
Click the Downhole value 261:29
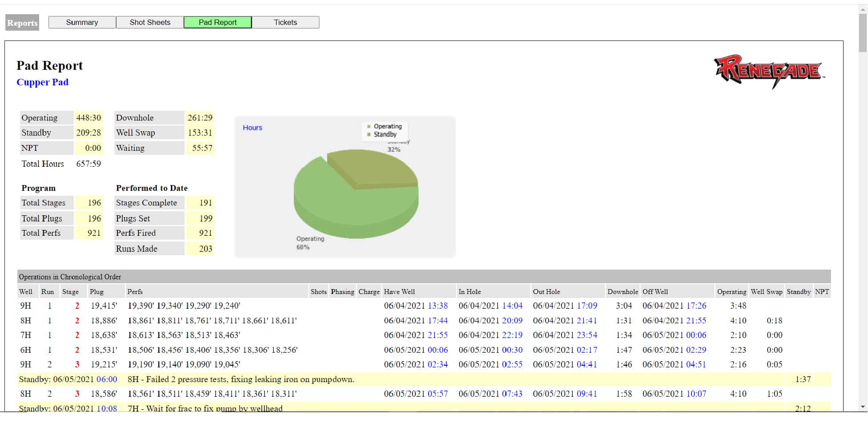(200, 118)
